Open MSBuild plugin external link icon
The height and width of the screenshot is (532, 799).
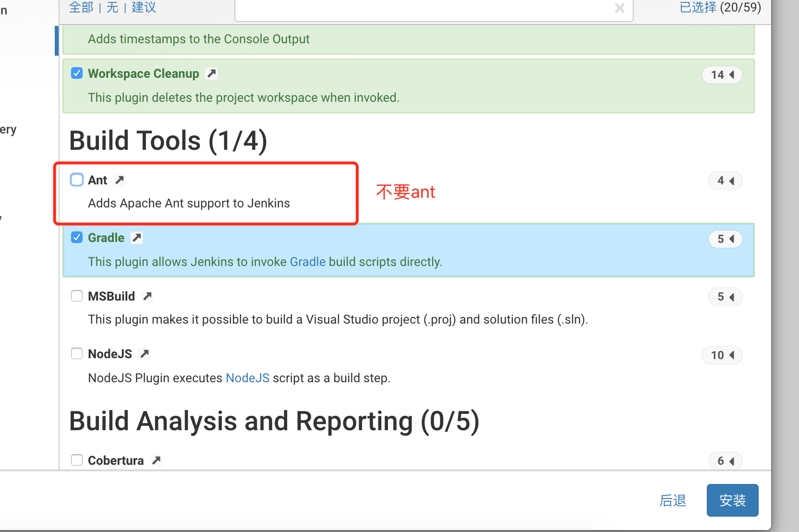147,296
